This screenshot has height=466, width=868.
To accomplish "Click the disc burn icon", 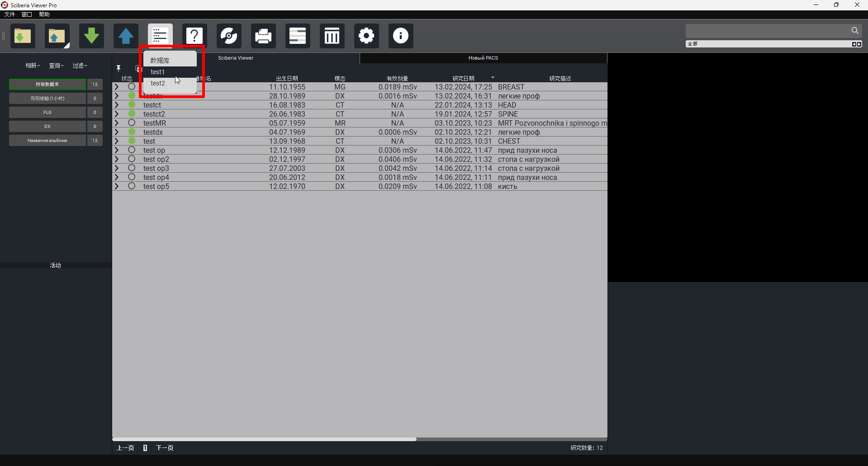I will pos(229,36).
